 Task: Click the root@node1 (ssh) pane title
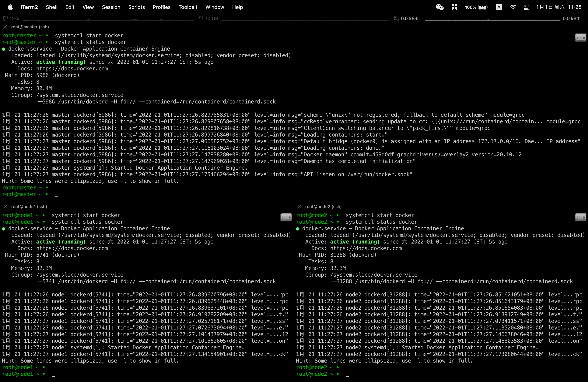click(29, 206)
